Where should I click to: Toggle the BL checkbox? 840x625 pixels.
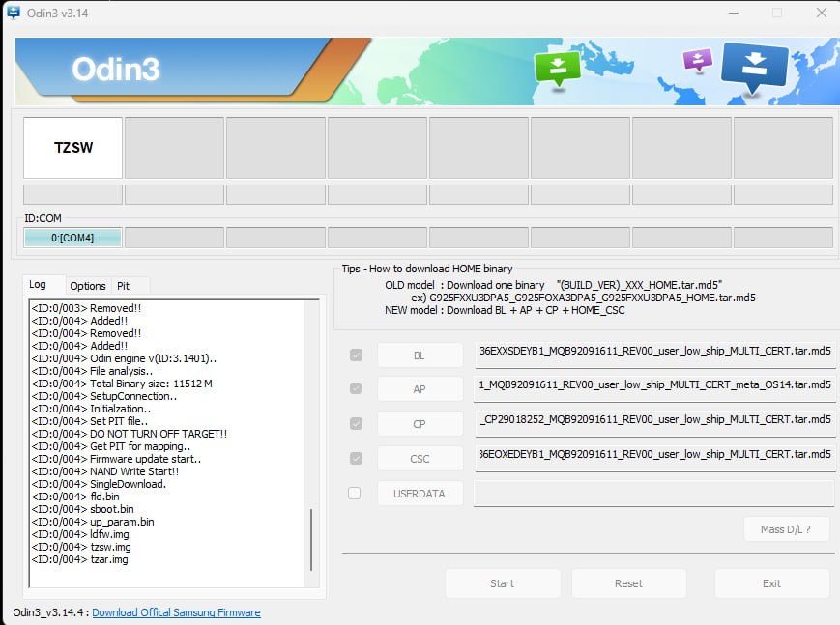pos(356,355)
